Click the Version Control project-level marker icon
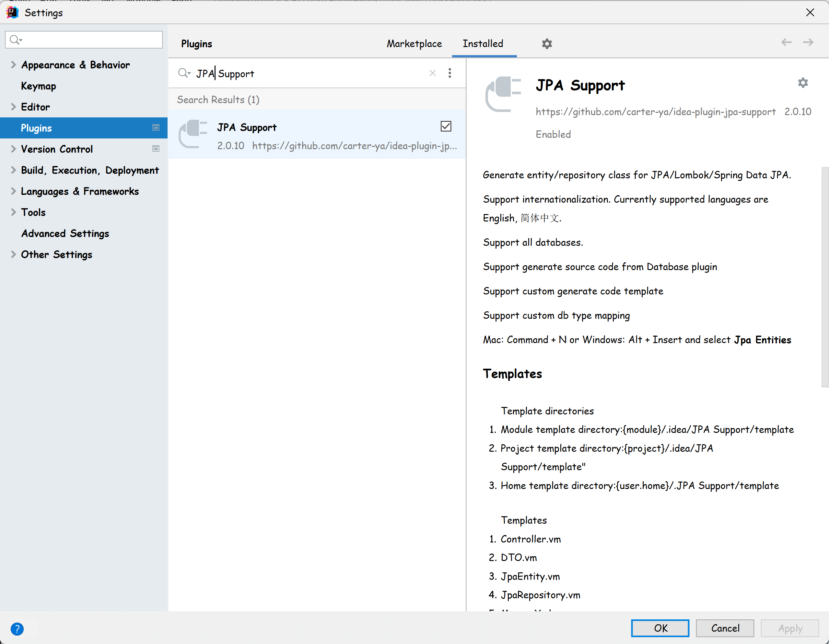The image size is (829, 644). point(156,149)
